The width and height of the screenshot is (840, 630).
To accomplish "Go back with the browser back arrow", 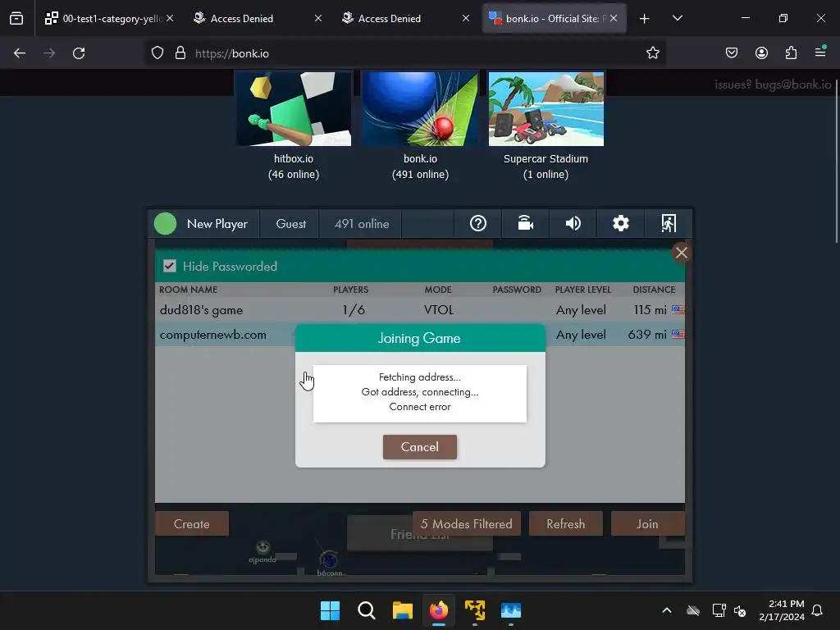I will tap(20, 53).
